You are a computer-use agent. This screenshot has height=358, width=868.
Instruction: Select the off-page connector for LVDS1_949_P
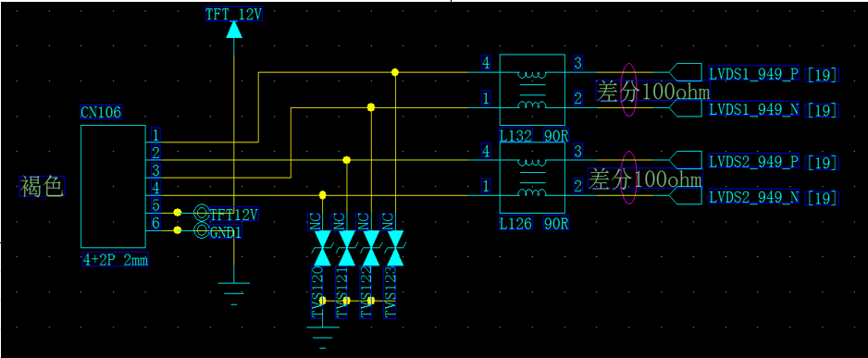point(685,72)
